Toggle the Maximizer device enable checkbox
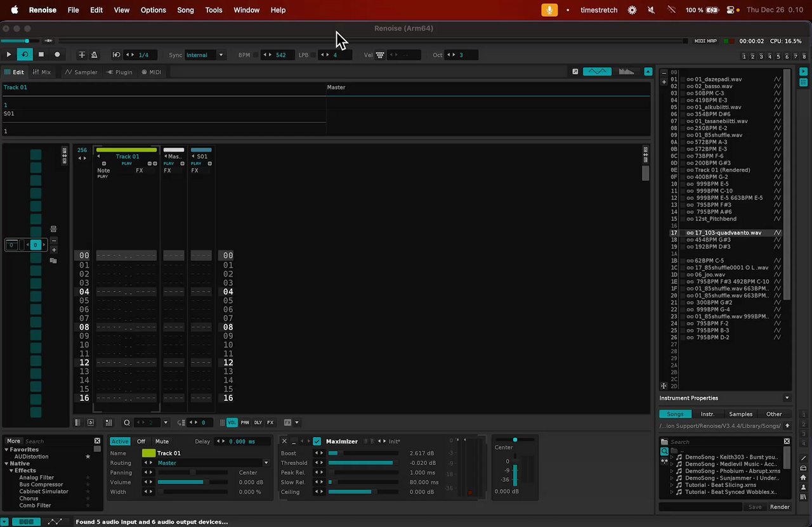 317,441
